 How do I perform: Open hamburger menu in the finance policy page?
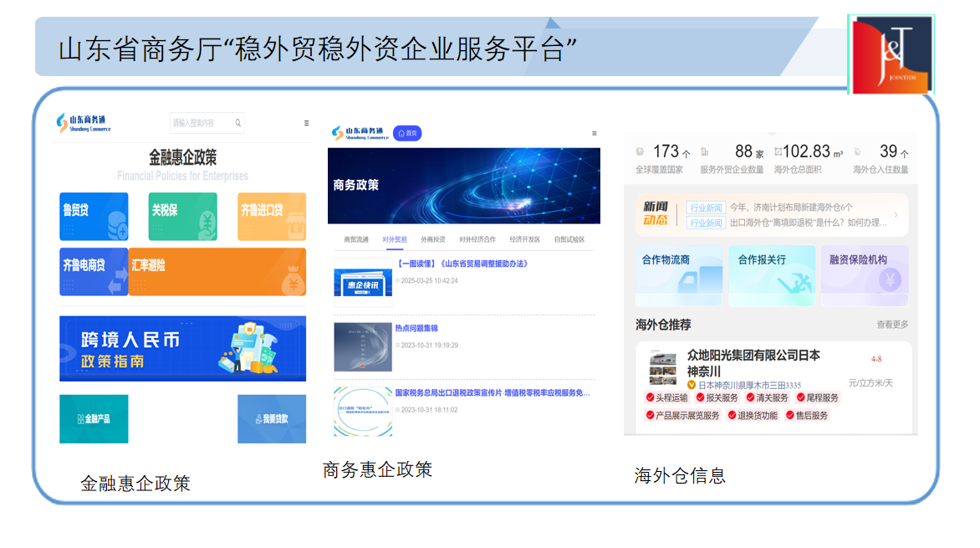(x=306, y=123)
